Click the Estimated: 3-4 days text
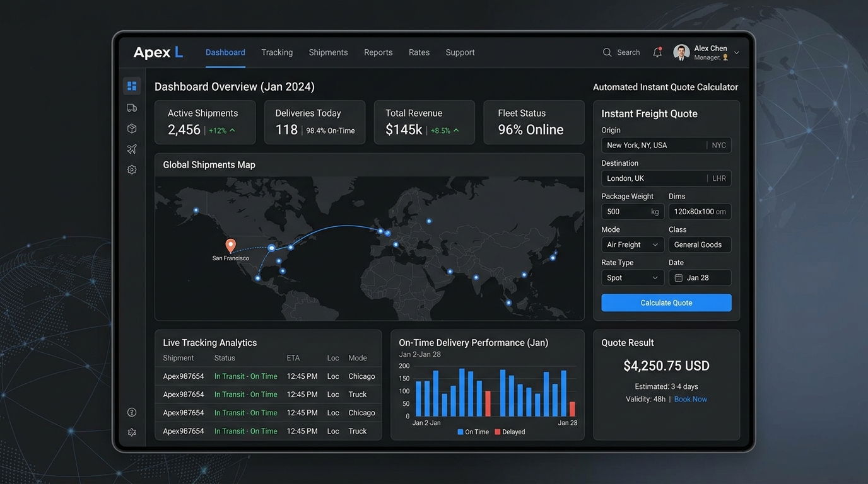868x484 pixels. pyautogui.click(x=666, y=386)
